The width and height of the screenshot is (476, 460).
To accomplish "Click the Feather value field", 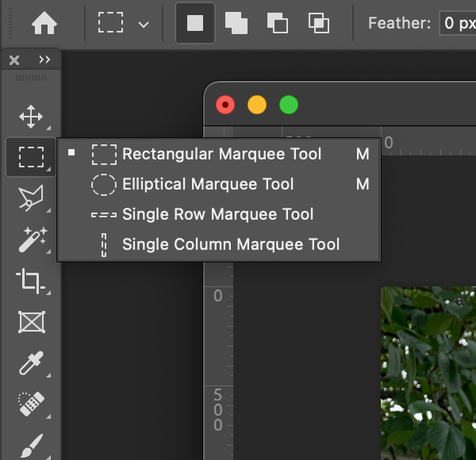I will tap(458, 23).
